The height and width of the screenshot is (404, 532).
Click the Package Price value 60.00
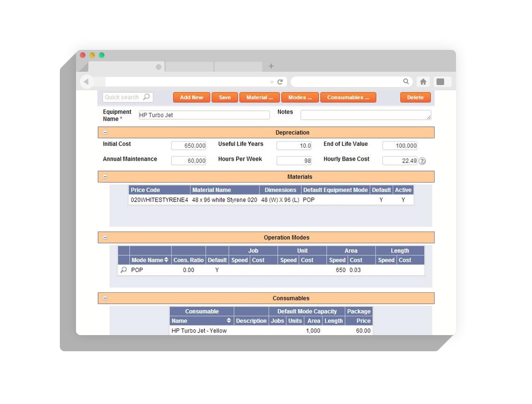tap(363, 331)
